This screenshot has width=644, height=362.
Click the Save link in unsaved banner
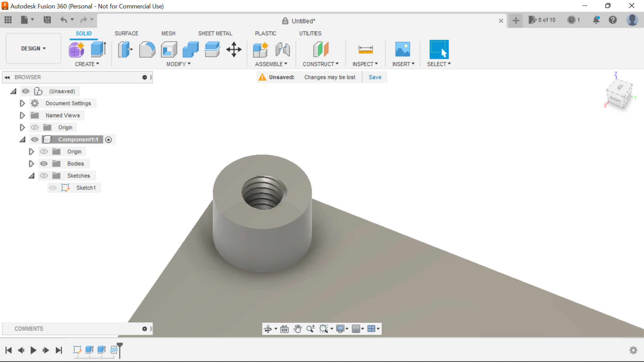(x=375, y=77)
